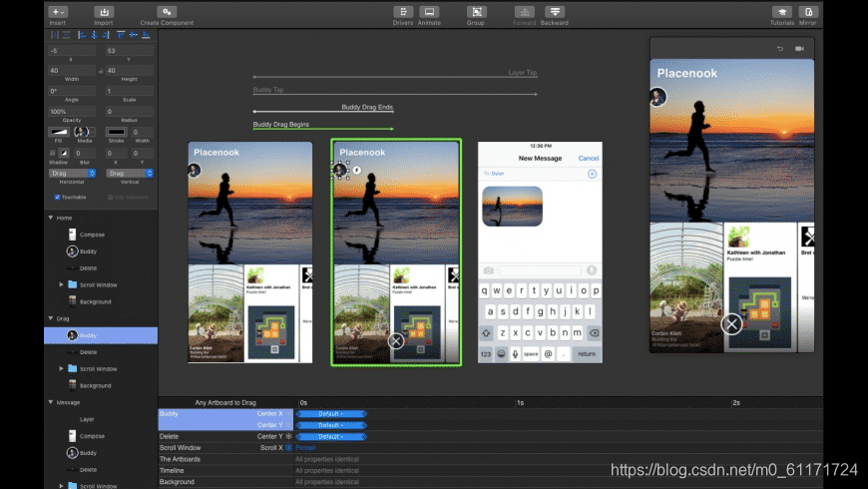Select the Delete layer under Drag
The width and height of the screenshot is (868, 489).
click(101, 352)
